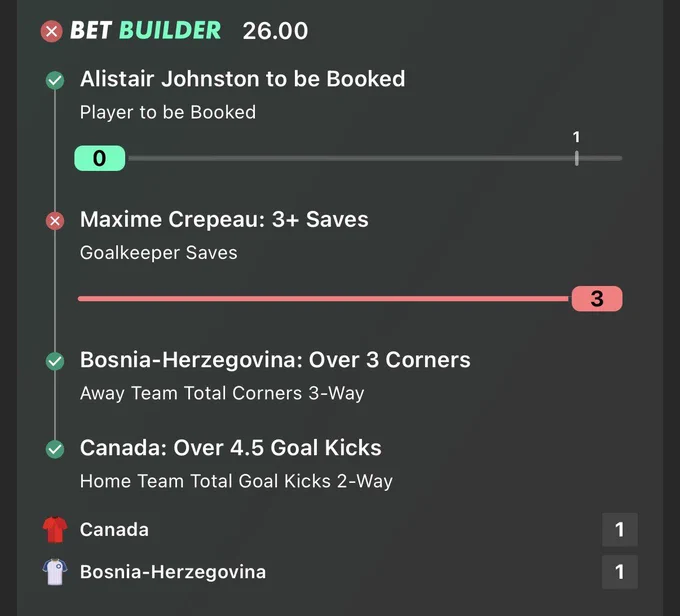Click the 1 marker on booking bar
Screen dimensions: 680x616
pos(576,149)
